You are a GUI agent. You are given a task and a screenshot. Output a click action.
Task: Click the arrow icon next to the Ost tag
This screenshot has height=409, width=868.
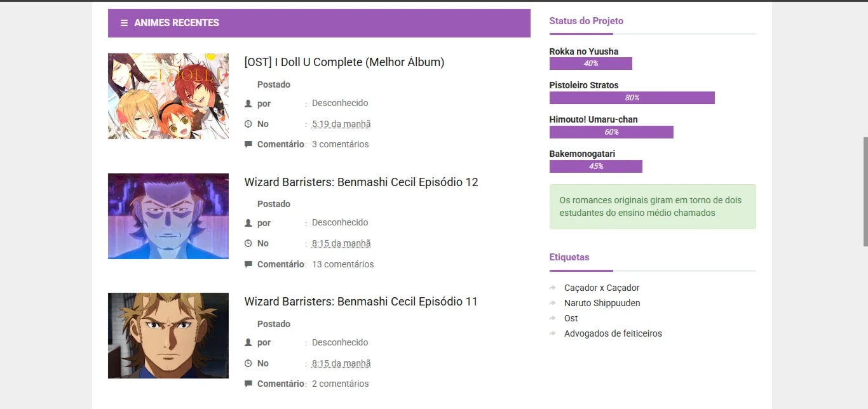click(x=553, y=318)
